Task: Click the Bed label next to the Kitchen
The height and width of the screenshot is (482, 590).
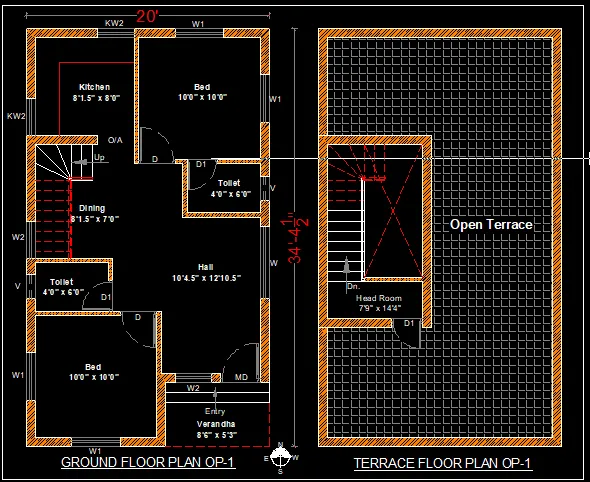Action: pos(202,87)
